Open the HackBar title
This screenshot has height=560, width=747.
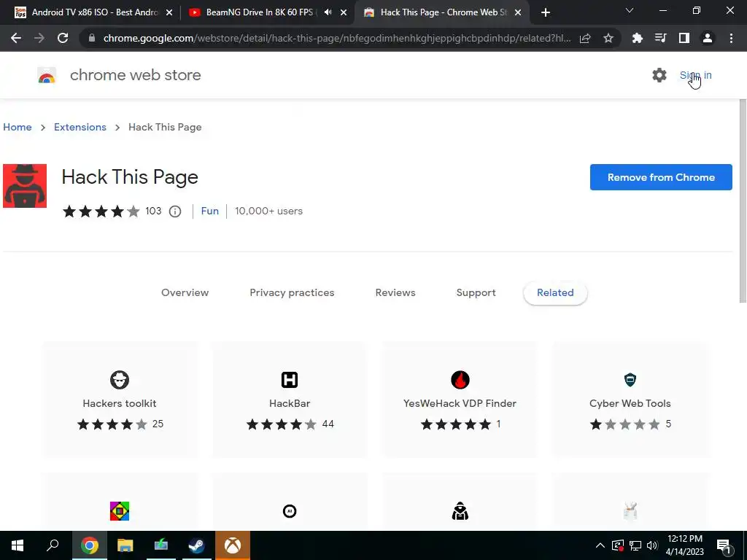click(x=290, y=403)
